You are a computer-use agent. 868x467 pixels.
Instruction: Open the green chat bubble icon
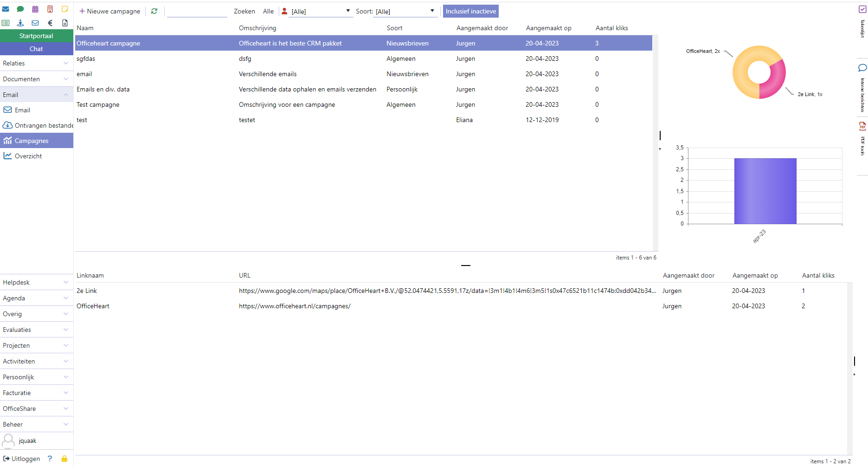tap(20, 9)
